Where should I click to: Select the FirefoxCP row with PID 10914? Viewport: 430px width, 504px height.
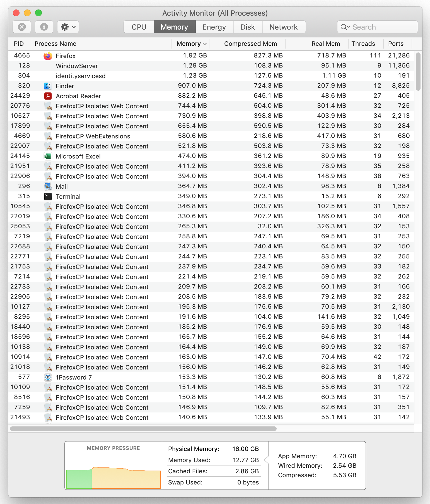coord(211,357)
